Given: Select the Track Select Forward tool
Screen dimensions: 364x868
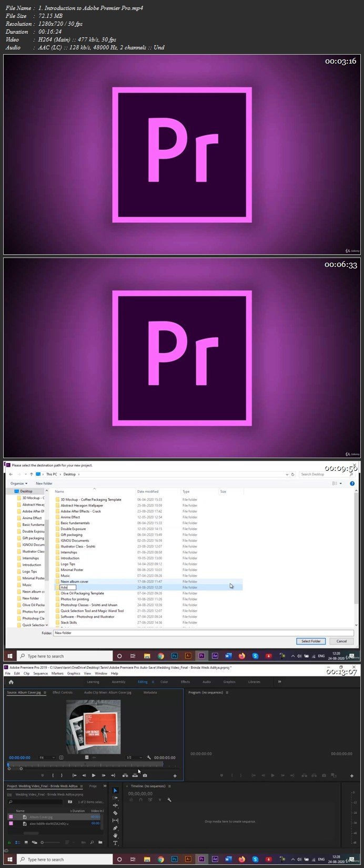Looking at the screenshot, I should 116,798.
